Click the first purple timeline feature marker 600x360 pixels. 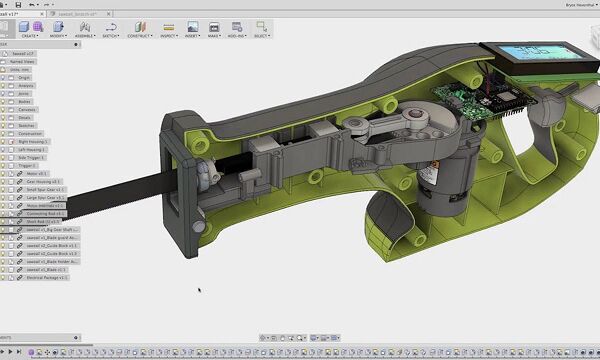(x=31, y=352)
